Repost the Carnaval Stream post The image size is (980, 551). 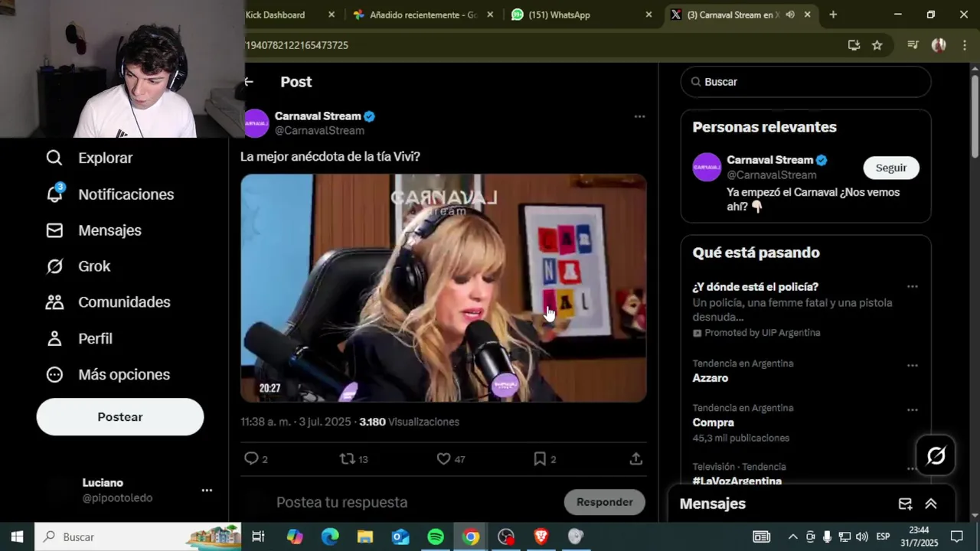347,458
